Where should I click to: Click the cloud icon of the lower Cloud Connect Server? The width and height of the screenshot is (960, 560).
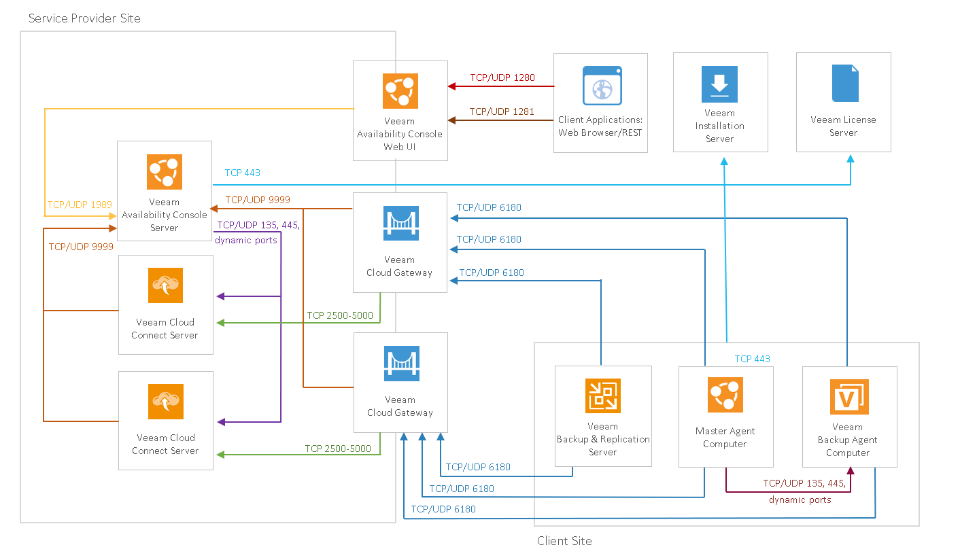tap(165, 402)
